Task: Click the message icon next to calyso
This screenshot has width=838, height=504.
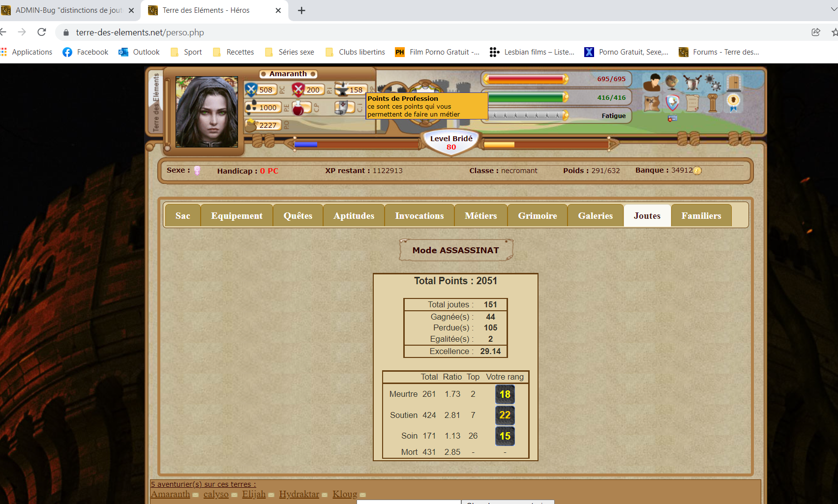Action: click(x=235, y=495)
